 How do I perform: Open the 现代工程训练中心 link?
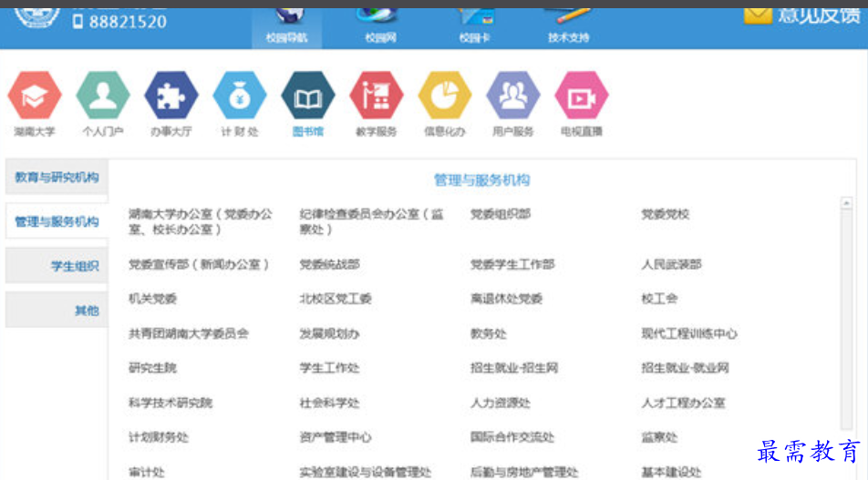tap(689, 333)
